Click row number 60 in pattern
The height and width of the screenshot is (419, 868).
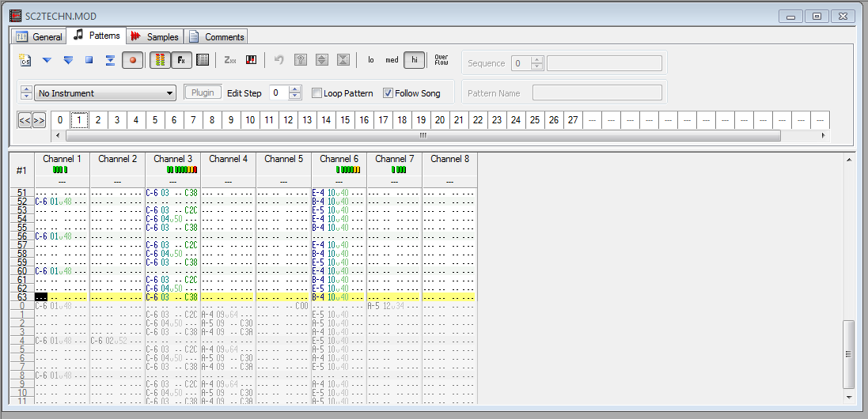coord(22,271)
